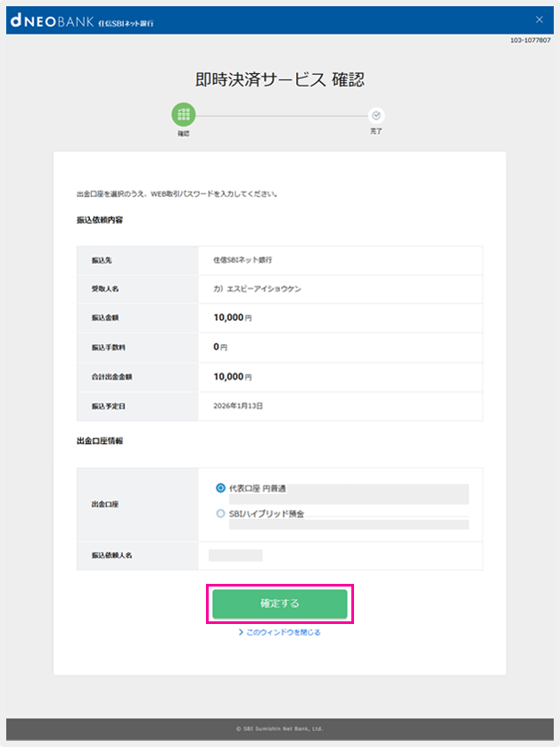
Task: Click the green 確認 step icon
Action: coord(184,115)
